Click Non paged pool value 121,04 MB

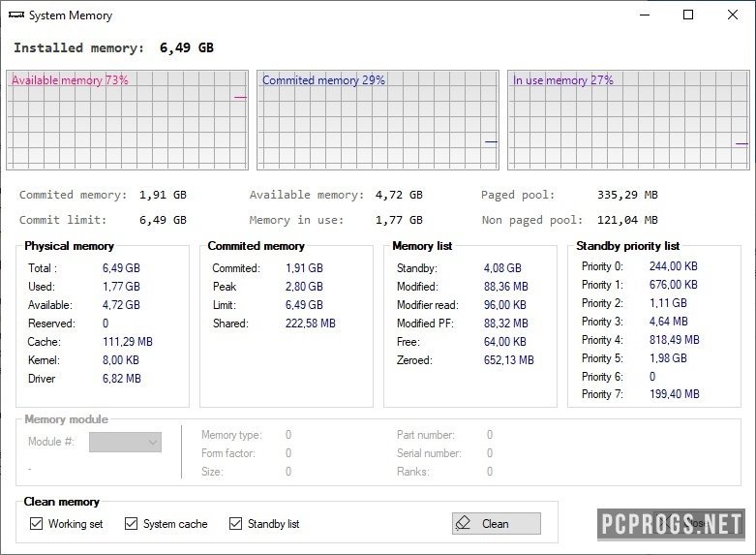627,220
